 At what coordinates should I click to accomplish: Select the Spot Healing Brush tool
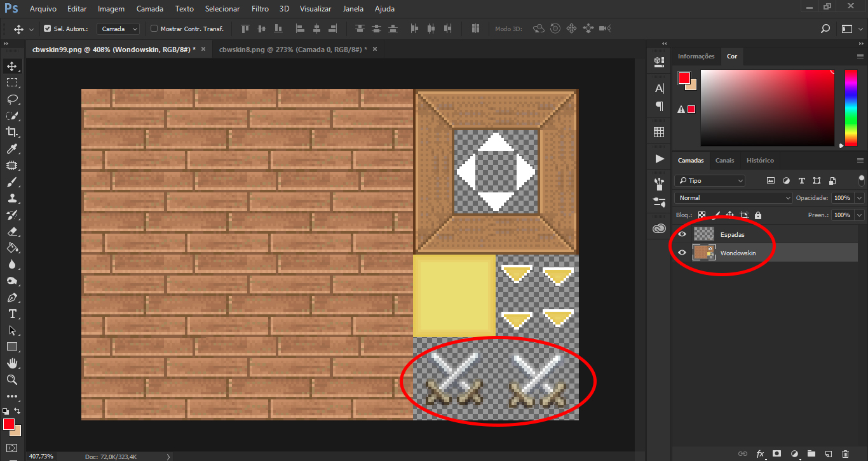pyautogui.click(x=12, y=165)
